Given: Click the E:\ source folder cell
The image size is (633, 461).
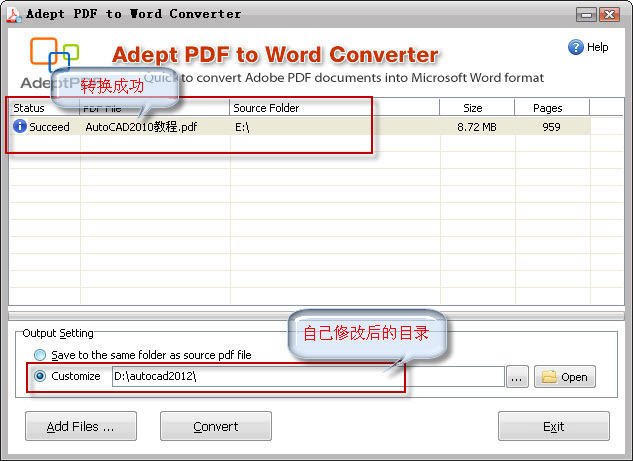Looking at the screenshot, I should pyautogui.click(x=334, y=126).
